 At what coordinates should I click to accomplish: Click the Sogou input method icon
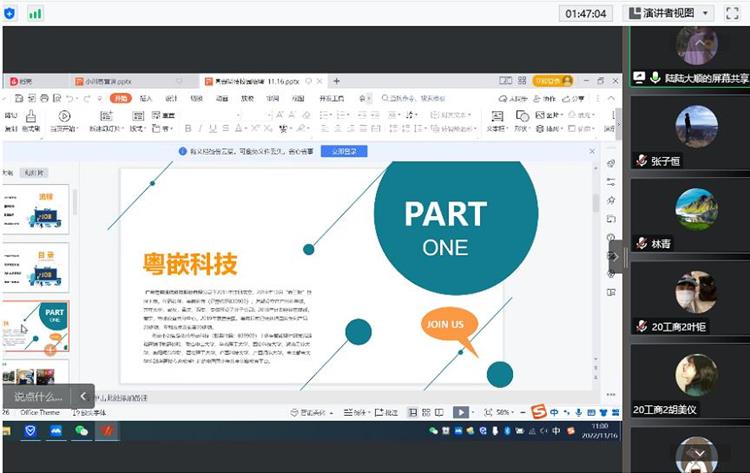tap(538, 412)
